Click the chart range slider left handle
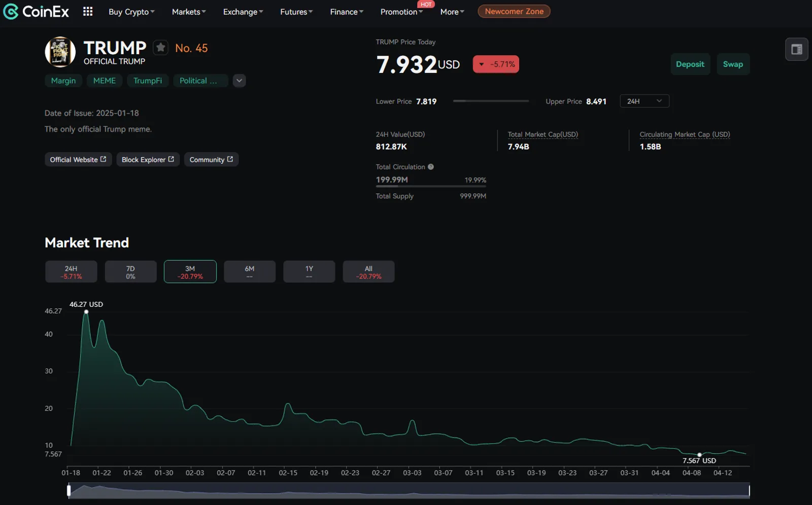812x505 pixels. 69,490
